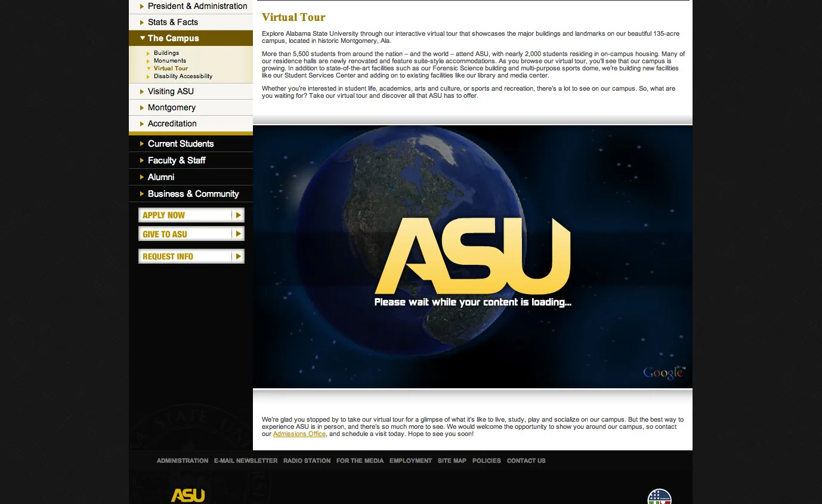Click the Virtual Tour page heading

293,17
